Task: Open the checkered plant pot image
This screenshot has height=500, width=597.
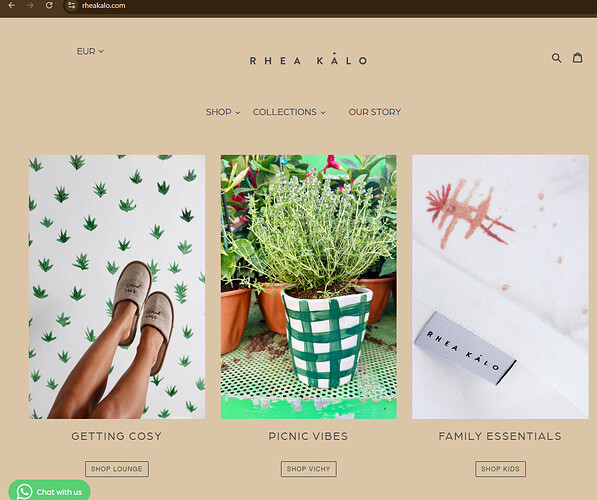Action: click(x=309, y=287)
